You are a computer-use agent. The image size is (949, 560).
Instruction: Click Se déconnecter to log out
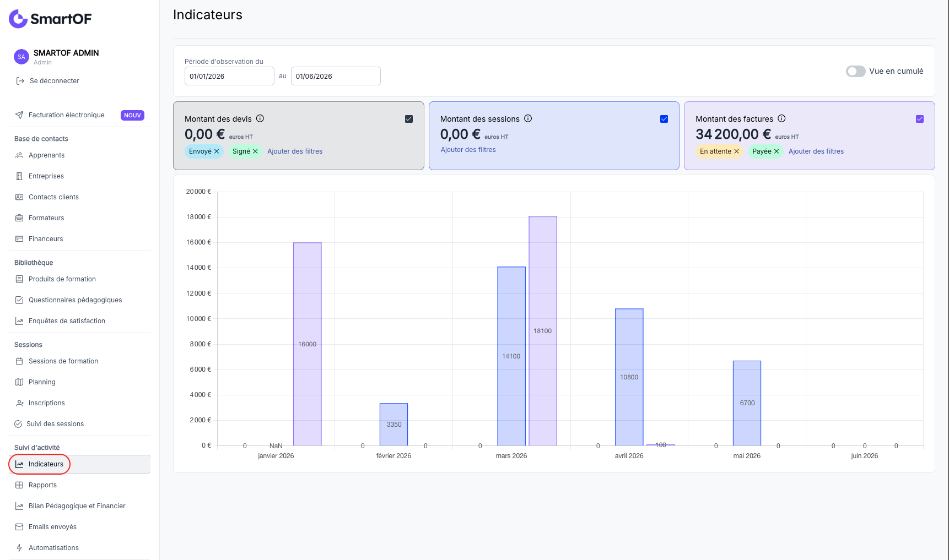click(x=55, y=81)
